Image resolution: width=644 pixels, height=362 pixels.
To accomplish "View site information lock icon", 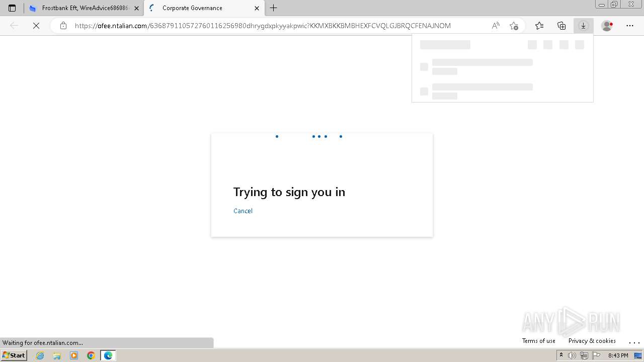I will click(x=63, y=26).
